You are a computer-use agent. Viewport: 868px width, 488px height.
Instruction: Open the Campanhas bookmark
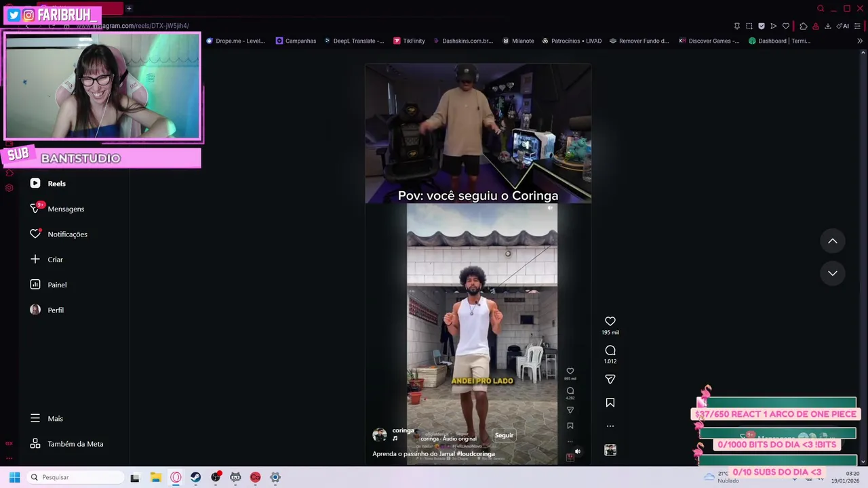point(296,41)
